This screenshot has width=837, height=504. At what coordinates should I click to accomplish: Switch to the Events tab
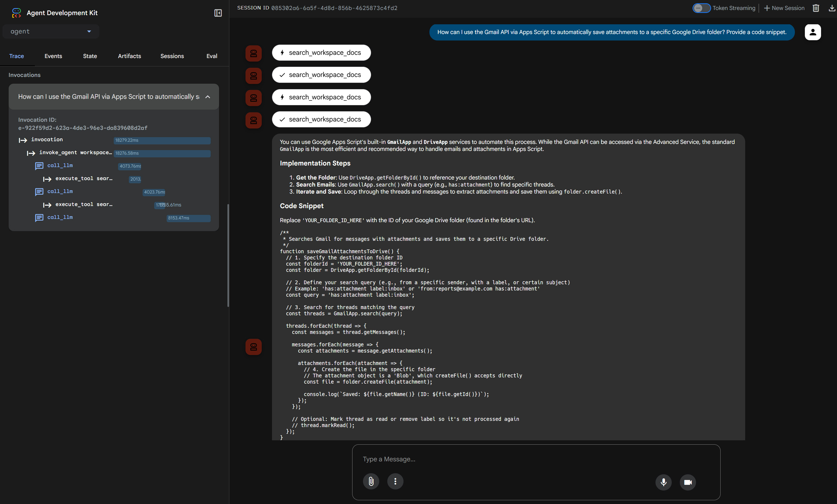click(x=53, y=56)
